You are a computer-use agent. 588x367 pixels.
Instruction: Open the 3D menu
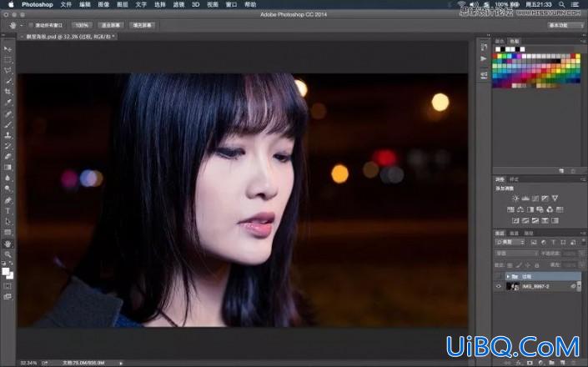(x=195, y=4)
